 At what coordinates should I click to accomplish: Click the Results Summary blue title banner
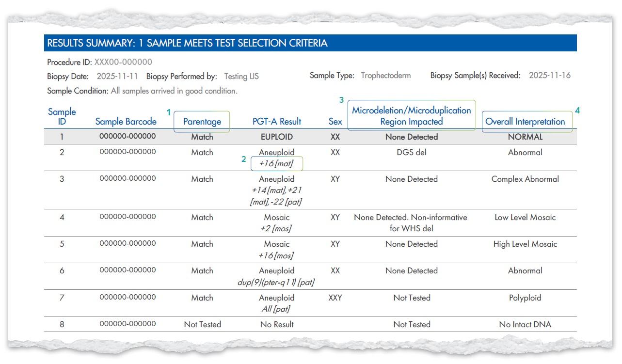tap(310, 43)
